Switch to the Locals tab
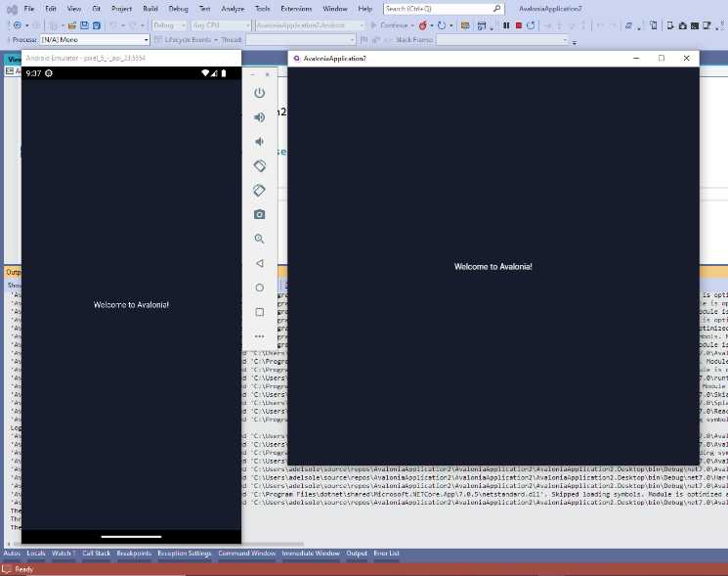 click(x=36, y=554)
